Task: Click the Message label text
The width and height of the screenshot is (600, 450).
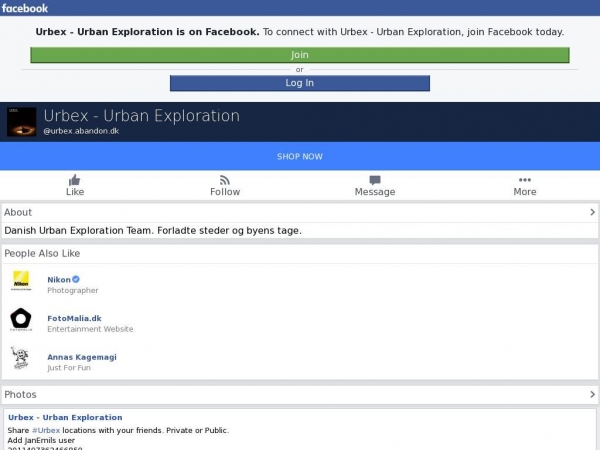Action: [375, 192]
